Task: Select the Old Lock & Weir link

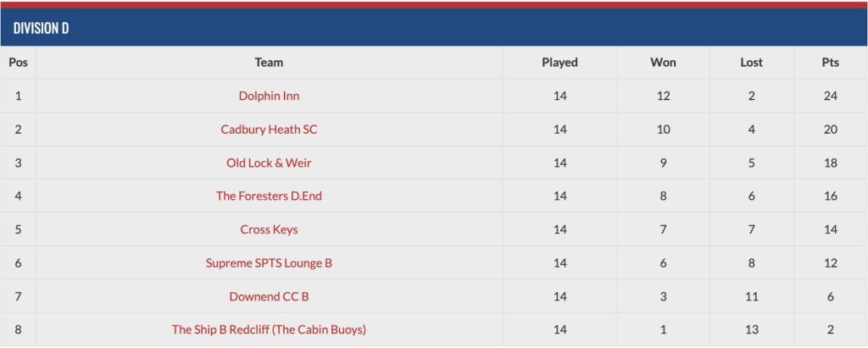Action: (269, 163)
